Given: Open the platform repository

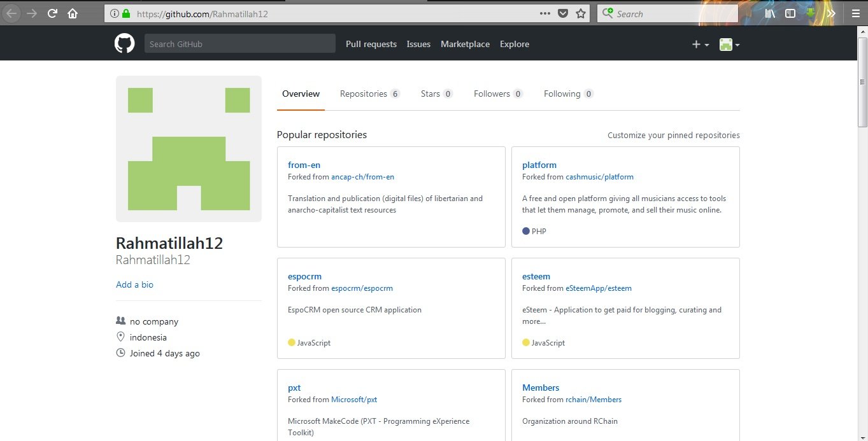Looking at the screenshot, I should (539, 165).
